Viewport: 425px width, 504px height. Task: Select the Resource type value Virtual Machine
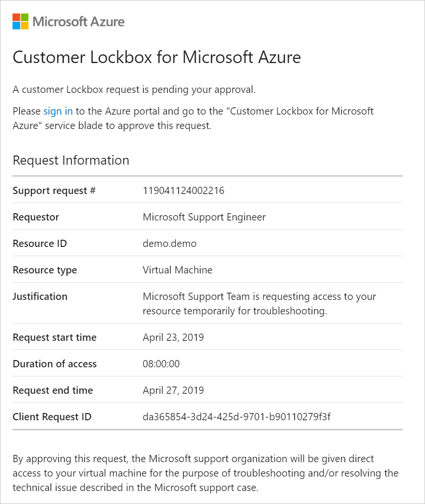(177, 270)
